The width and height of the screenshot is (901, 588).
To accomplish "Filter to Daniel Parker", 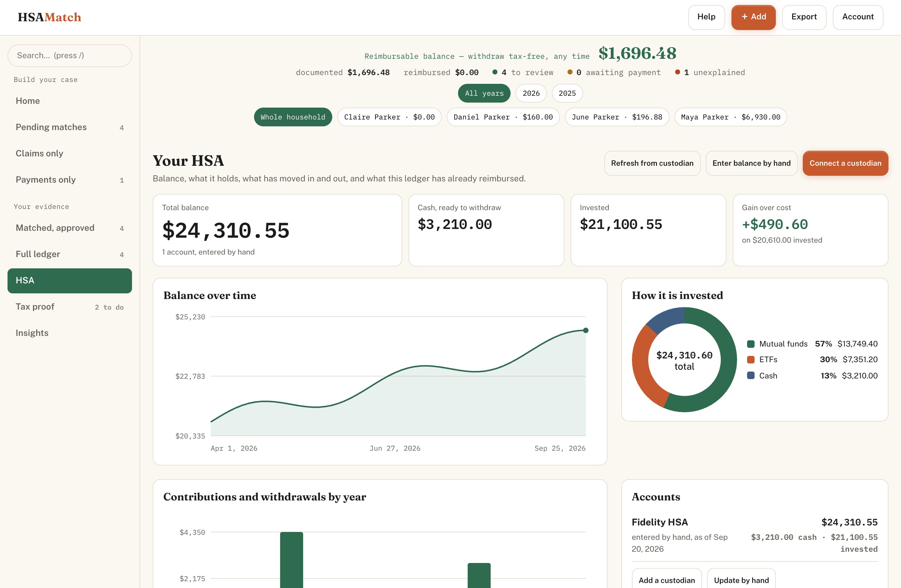I will tap(503, 117).
